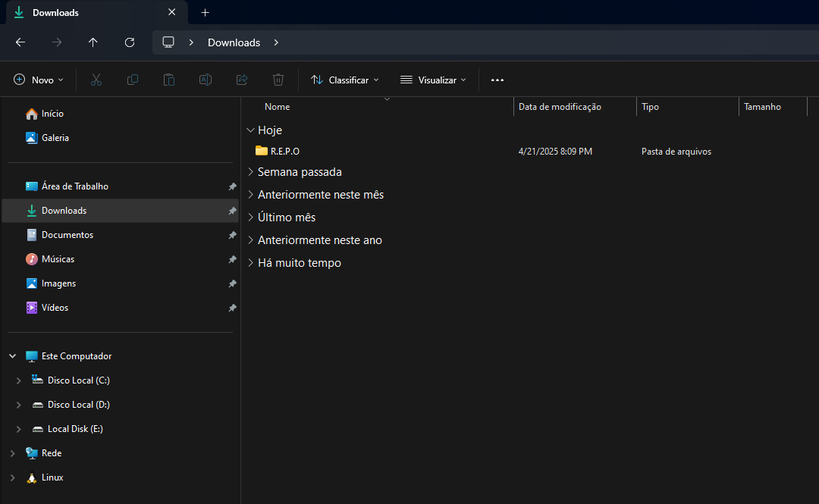This screenshot has height=504, width=819.
Task: Click the Paste clipboard icon
Action: pos(169,80)
